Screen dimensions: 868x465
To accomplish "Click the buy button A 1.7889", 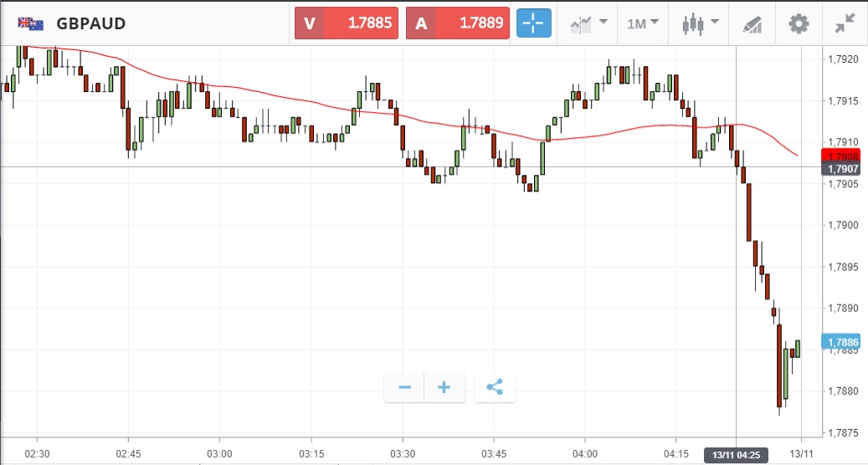I will (x=457, y=23).
